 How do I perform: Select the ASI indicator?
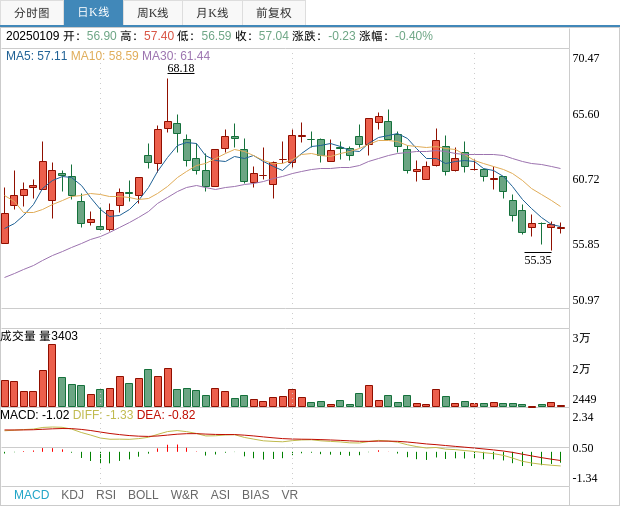pos(220,495)
